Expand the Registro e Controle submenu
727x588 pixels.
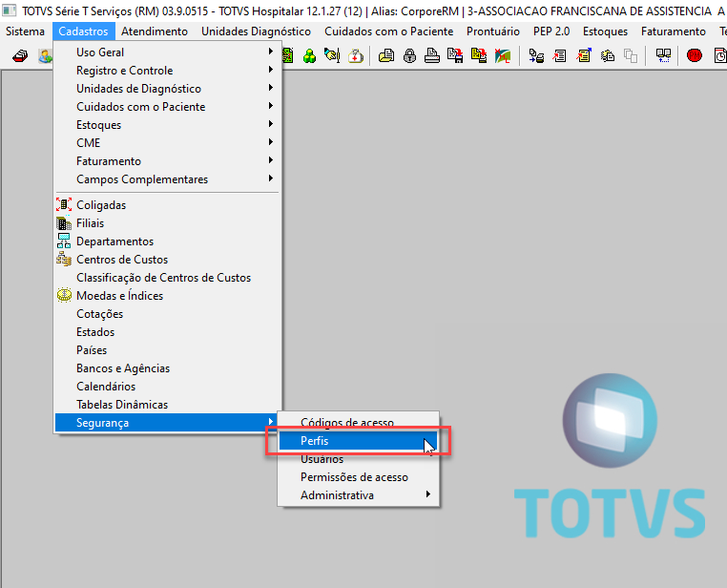click(167, 71)
